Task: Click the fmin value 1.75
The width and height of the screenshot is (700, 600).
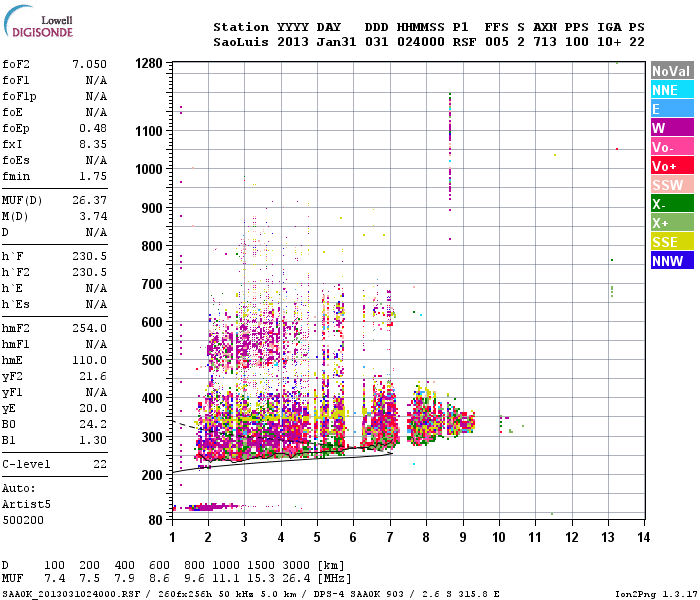Action: click(x=93, y=176)
